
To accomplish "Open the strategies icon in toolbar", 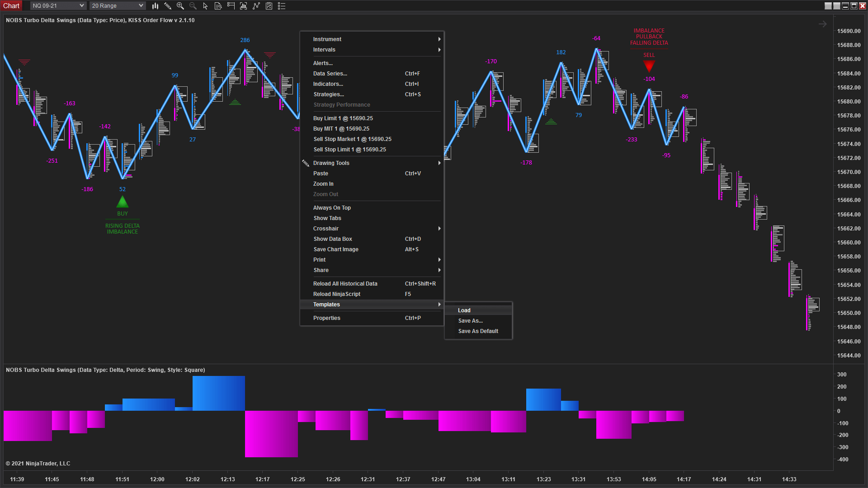I will [x=269, y=6].
